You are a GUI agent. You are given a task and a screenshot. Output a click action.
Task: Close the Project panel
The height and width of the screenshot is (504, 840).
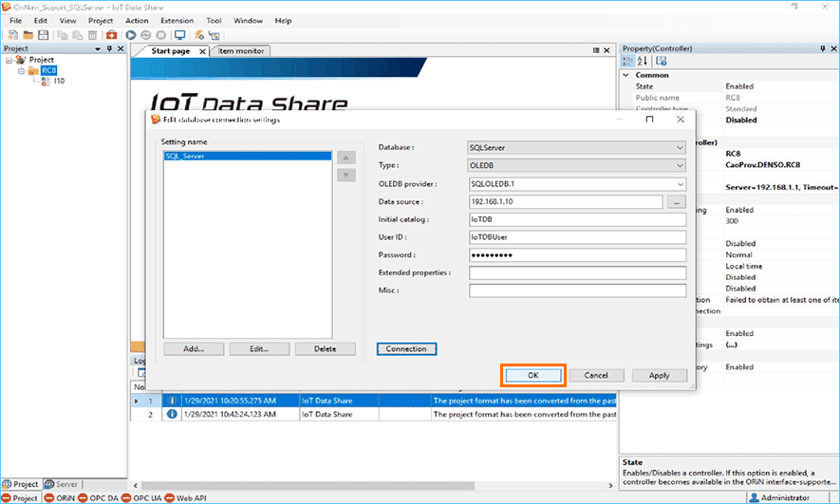[x=121, y=48]
